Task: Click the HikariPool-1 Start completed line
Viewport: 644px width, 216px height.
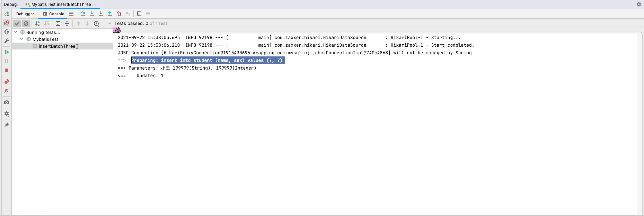Action: pos(296,45)
